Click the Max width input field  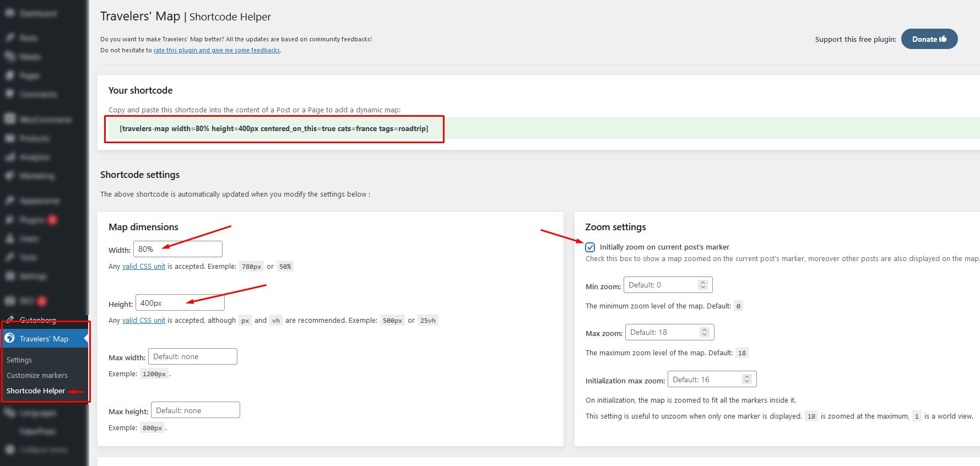point(193,356)
